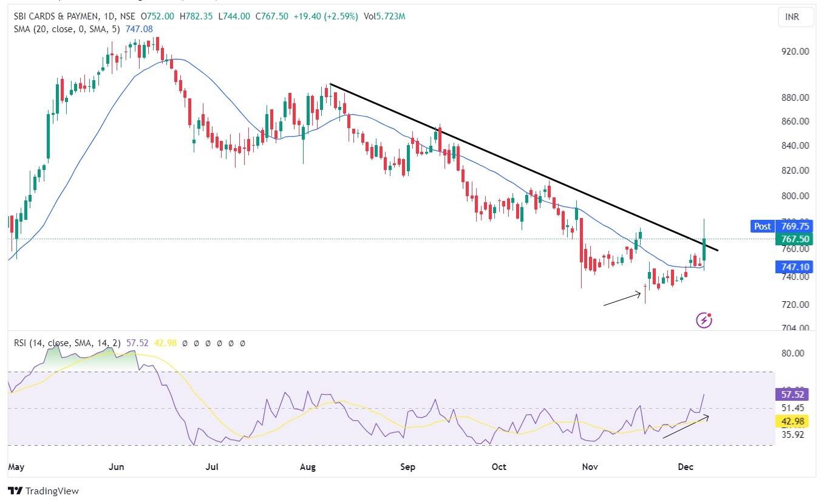
Task: Click the 820.00 price axis tick
Action: tap(796, 171)
